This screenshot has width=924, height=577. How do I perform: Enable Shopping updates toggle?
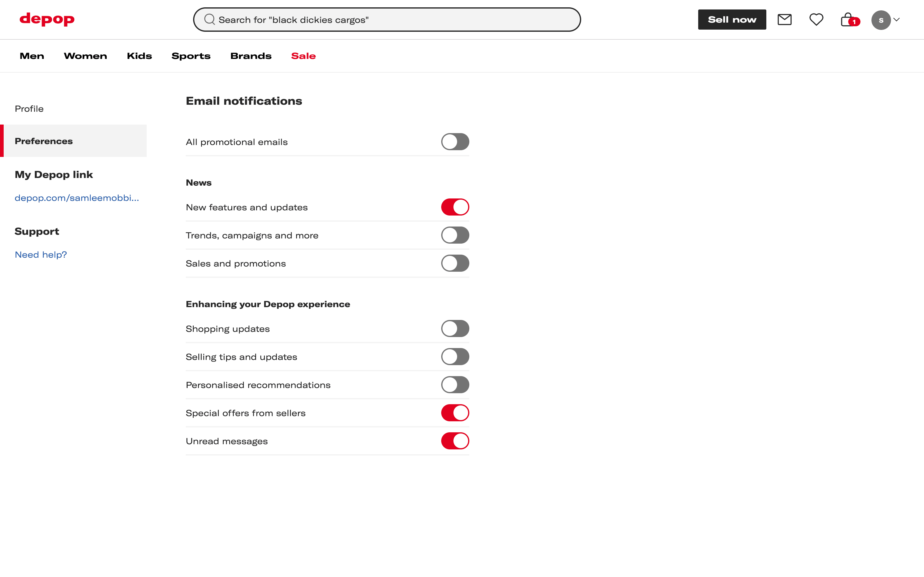pyautogui.click(x=455, y=328)
